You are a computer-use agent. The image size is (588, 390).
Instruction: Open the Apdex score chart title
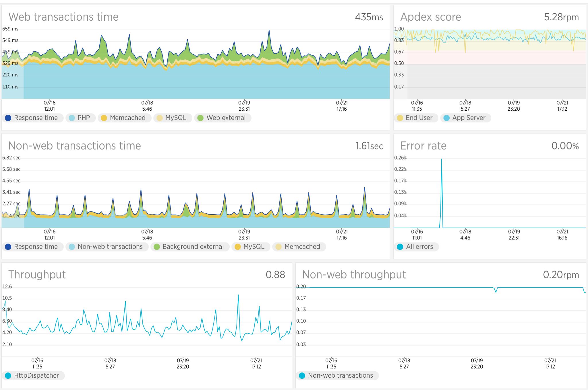431,17
